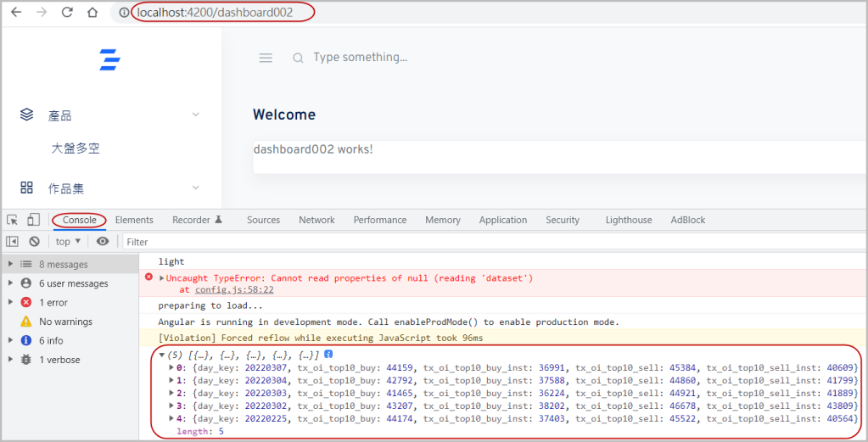Click the browser back arrow

click(x=15, y=13)
